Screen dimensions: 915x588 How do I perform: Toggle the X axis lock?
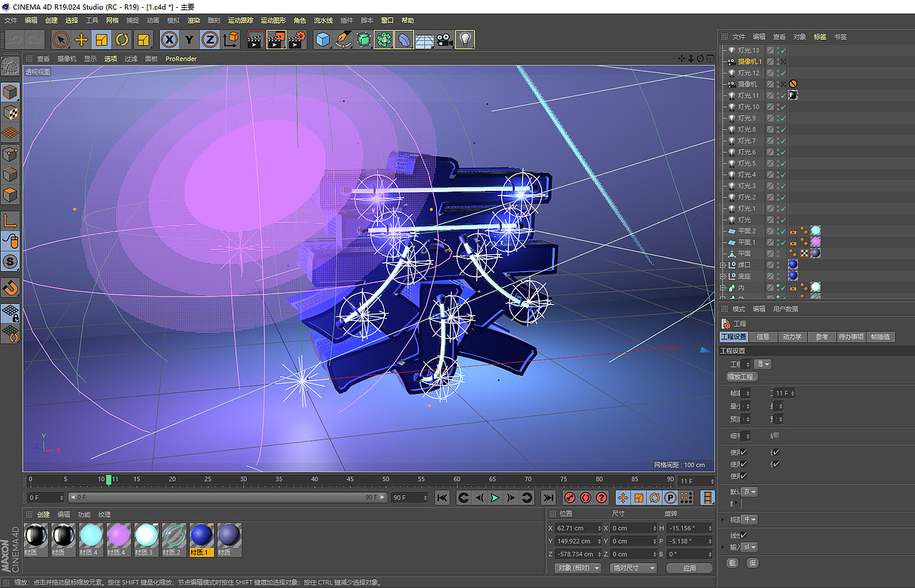click(x=169, y=39)
